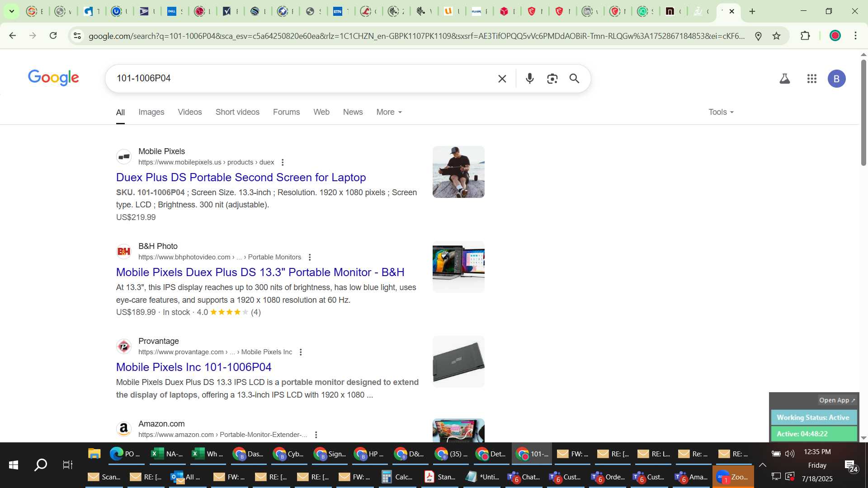Viewport: 868px width, 488px height.
Task: Switch to the News tab
Action: 353,112
